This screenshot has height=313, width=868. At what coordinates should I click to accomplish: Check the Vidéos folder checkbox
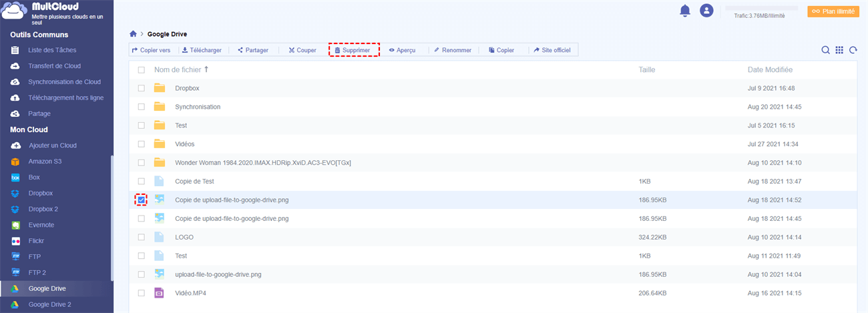(141, 144)
